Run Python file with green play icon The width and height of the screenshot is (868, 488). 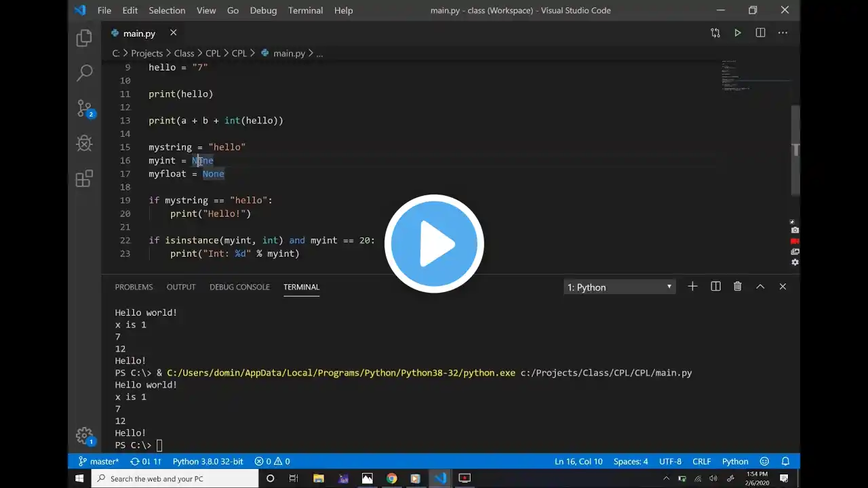[738, 33]
